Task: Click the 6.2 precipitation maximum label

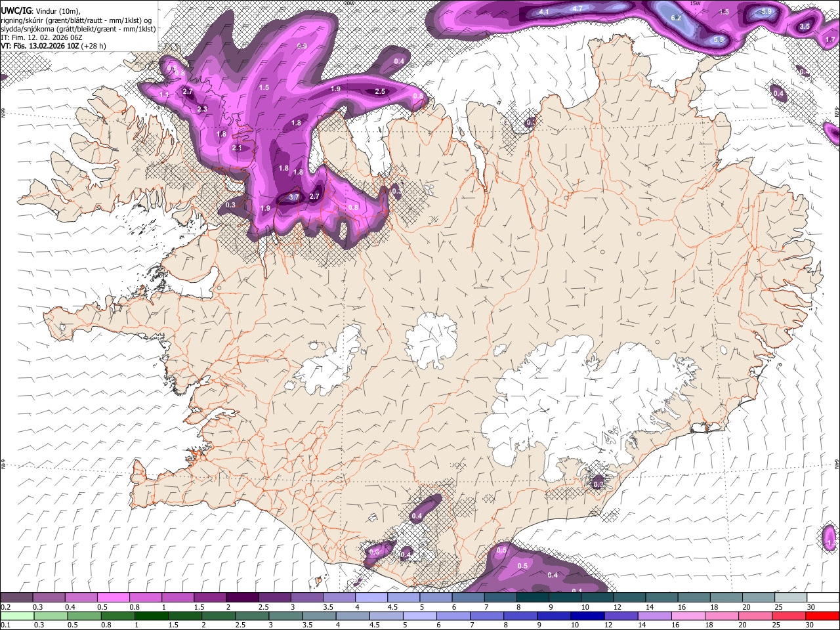Action: [x=676, y=18]
